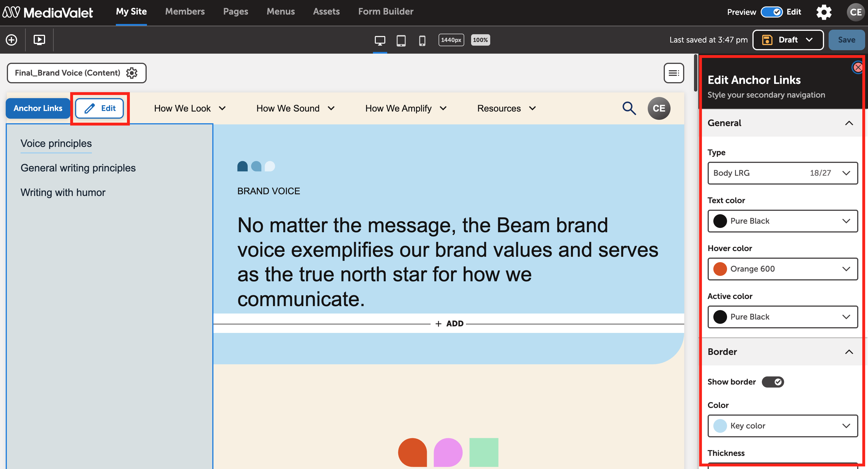Open the Menus tab
Screen dimensions: 868x469
click(x=280, y=11)
